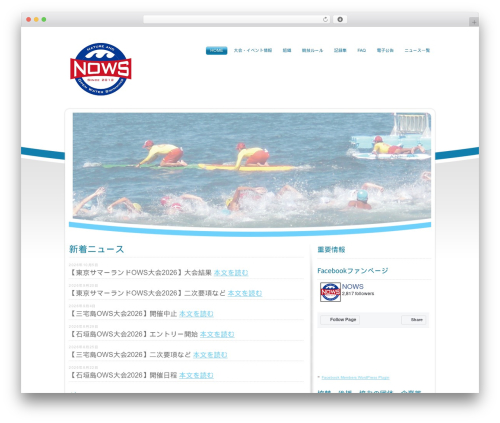
Task: Reload the page with the refresh icon
Action: (x=325, y=20)
